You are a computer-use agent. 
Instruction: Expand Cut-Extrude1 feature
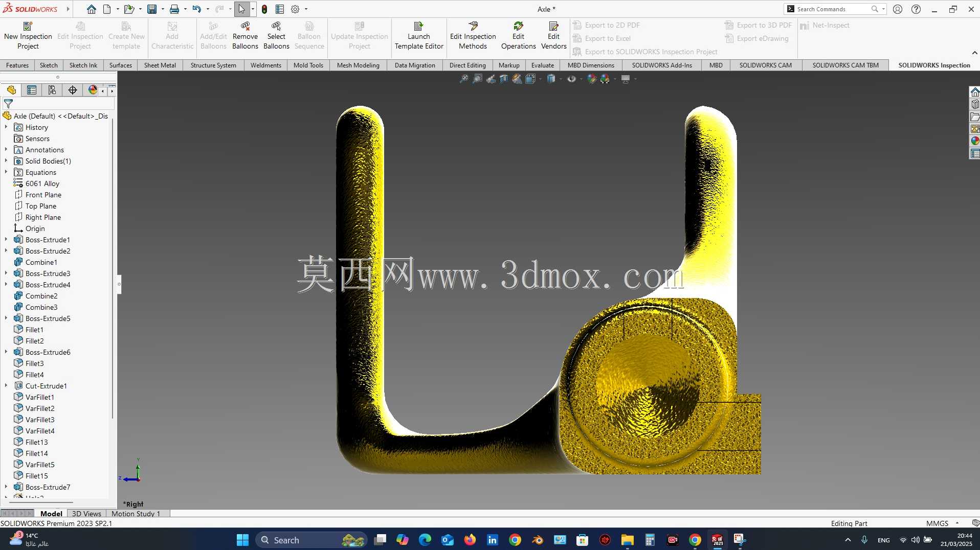pyautogui.click(x=6, y=386)
